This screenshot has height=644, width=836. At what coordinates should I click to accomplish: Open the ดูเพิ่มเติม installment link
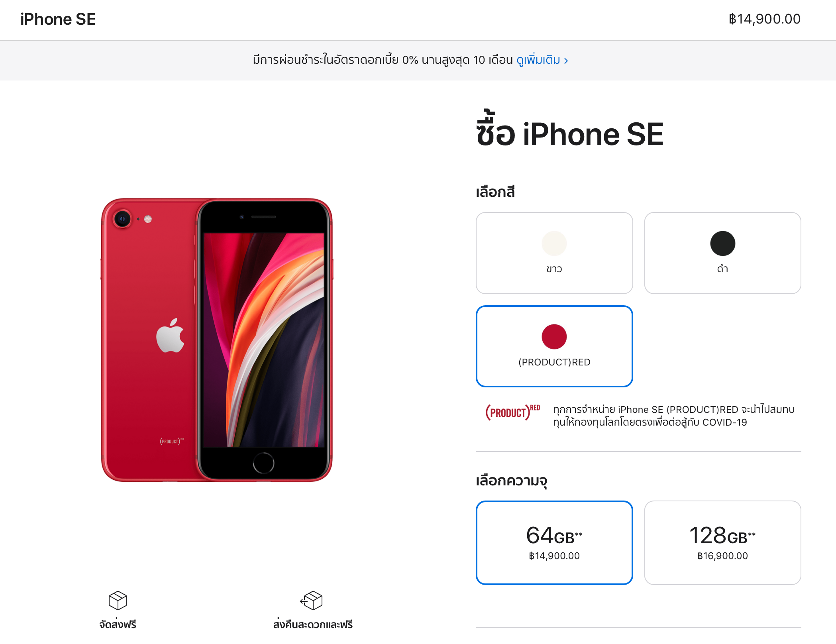coord(538,60)
